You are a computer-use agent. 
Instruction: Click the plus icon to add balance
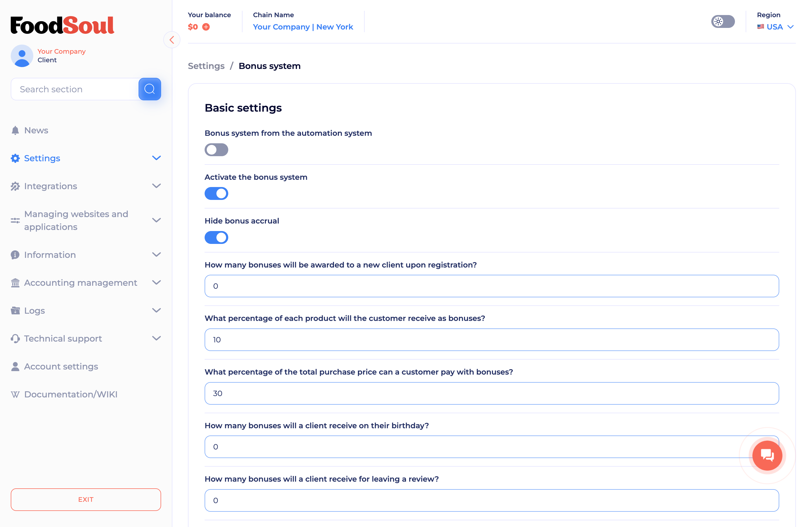click(x=206, y=27)
